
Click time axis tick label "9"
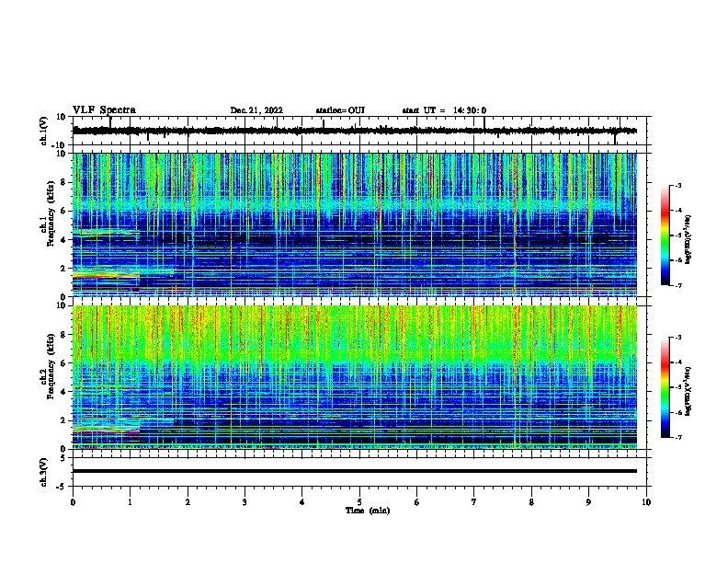click(x=588, y=502)
